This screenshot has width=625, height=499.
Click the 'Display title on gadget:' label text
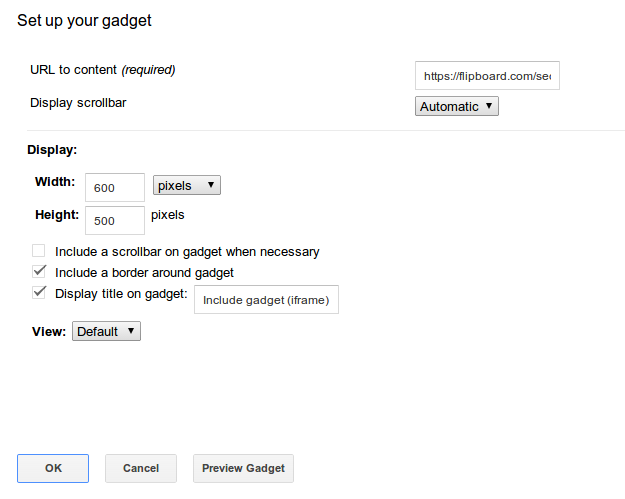pos(121,293)
